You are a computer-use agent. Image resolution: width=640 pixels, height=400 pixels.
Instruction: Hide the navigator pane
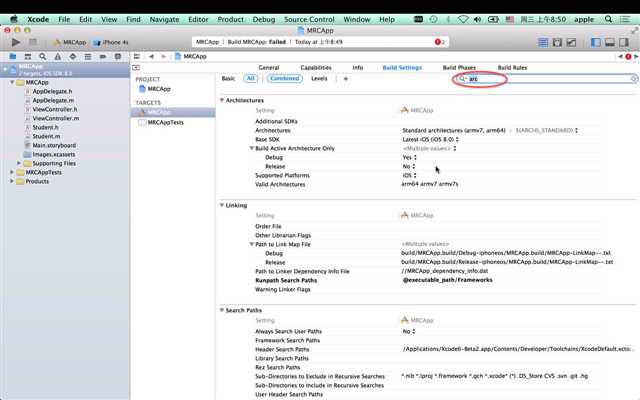pyautogui.click(x=596, y=42)
